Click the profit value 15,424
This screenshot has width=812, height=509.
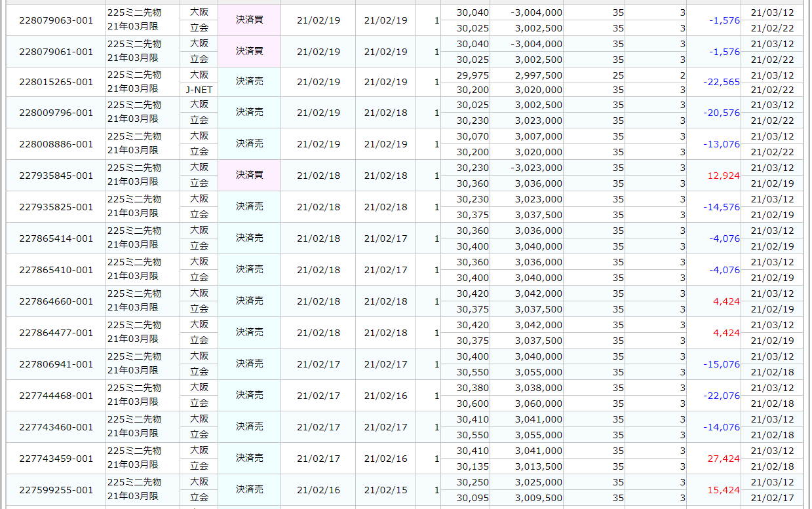(x=724, y=490)
